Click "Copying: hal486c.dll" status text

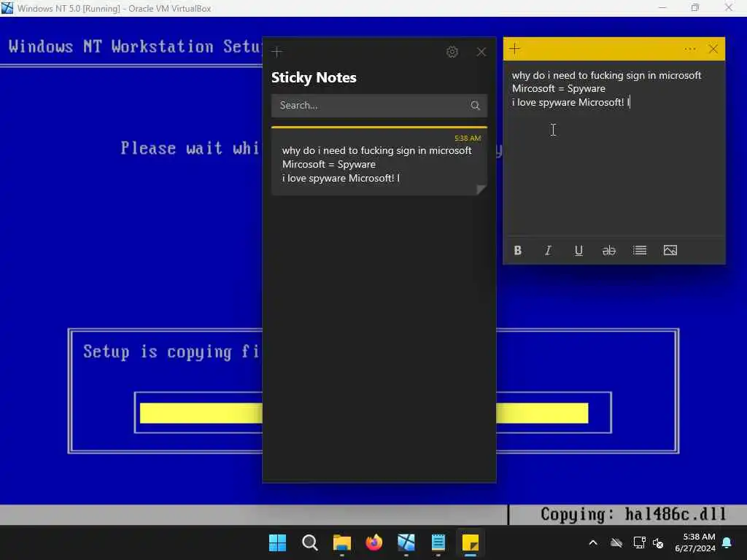coord(633,514)
